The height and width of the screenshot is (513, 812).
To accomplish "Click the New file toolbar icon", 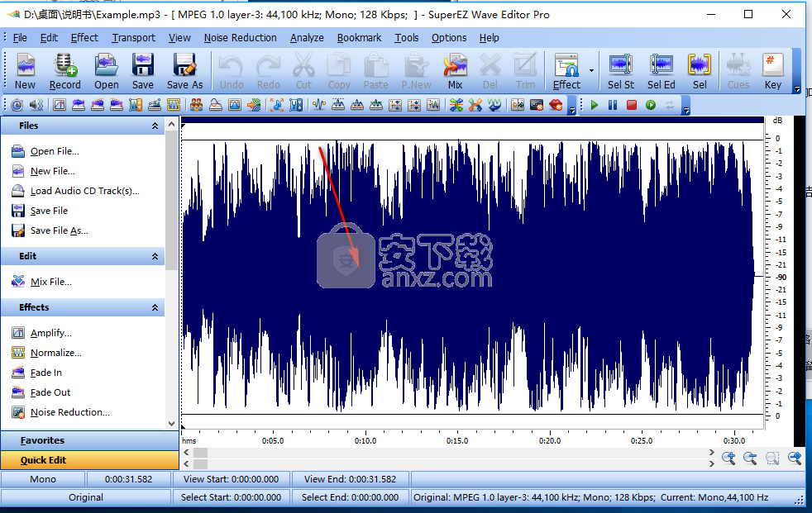I will click(x=25, y=71).
